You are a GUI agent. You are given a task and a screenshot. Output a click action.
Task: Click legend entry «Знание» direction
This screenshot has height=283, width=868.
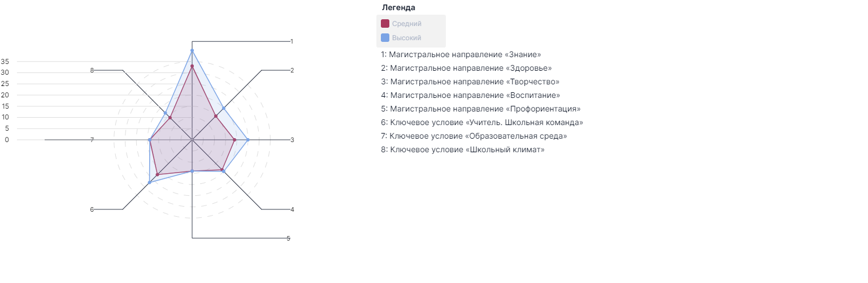tap(461, 54)
